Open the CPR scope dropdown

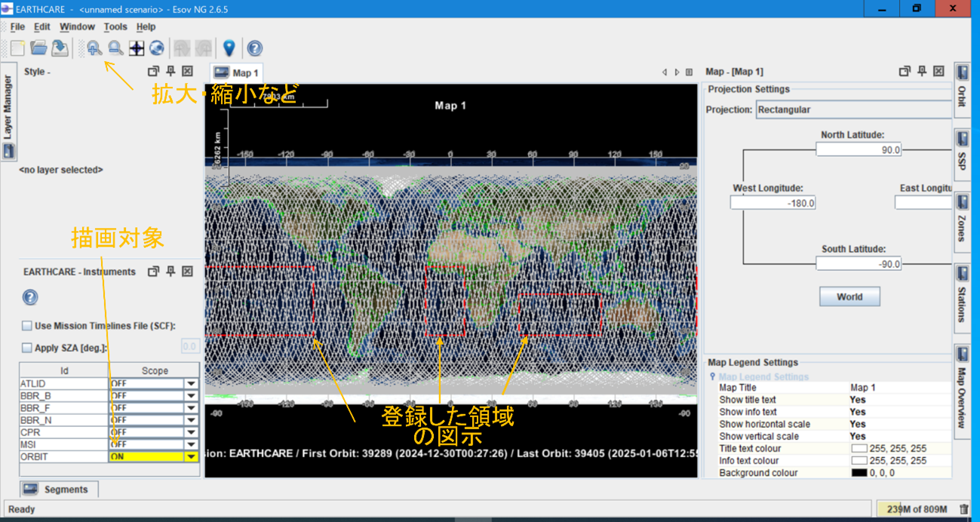pos(192,432)
